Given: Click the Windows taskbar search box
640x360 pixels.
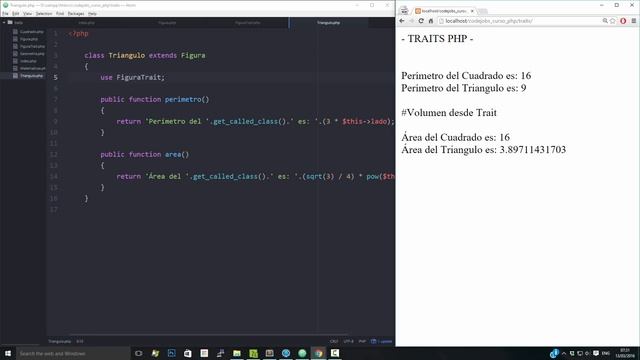Looking at the screenshot, I should [x=73, y=353].
